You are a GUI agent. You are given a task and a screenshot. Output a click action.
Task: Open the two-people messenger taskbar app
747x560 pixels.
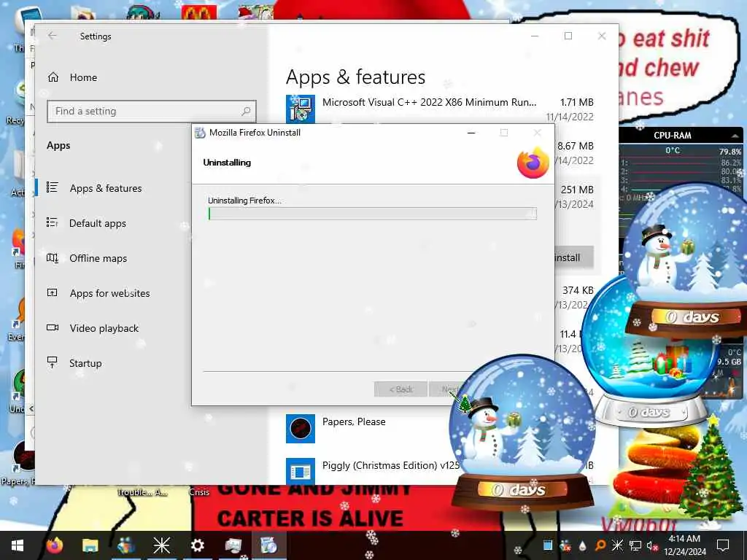coord(125,545)
